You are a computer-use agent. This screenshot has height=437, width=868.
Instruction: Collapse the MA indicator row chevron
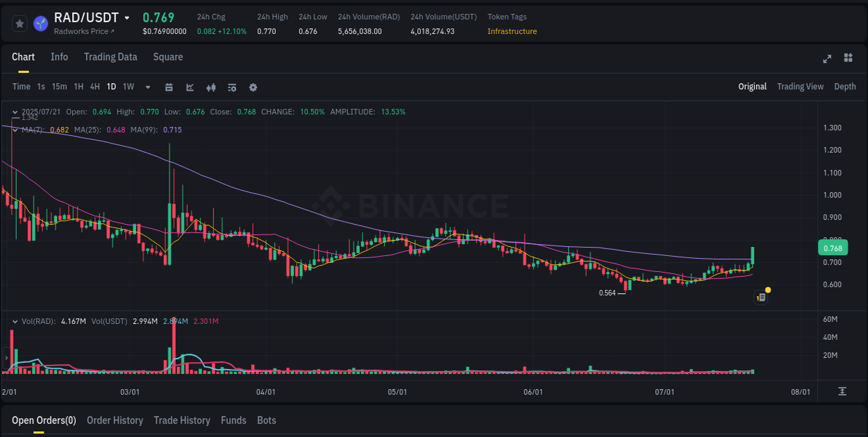coord(15,130)
